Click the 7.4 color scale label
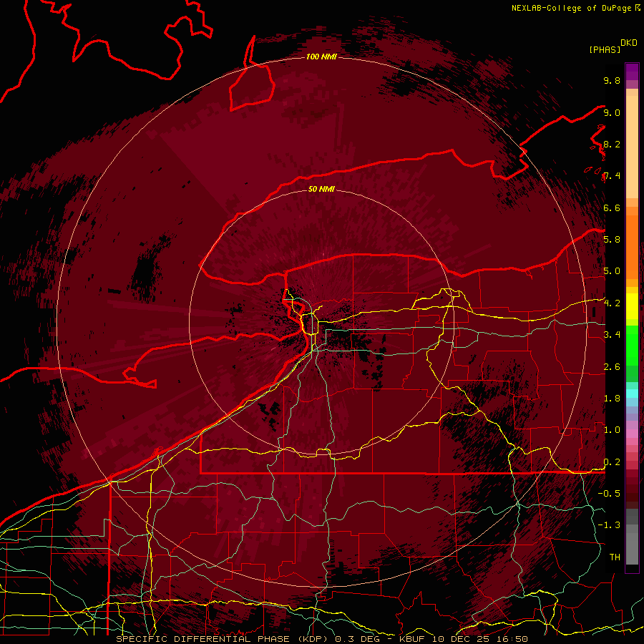644x644 pixels. [x=612, y=176]
